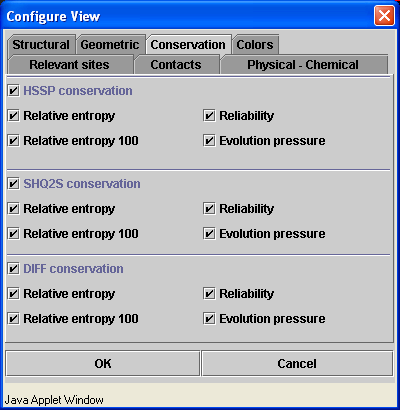The height and width of the screenshot is (410, 400).
Task: Uncheck Evolution pressure under SHQ2S conservation
Action: pos(209,234)
